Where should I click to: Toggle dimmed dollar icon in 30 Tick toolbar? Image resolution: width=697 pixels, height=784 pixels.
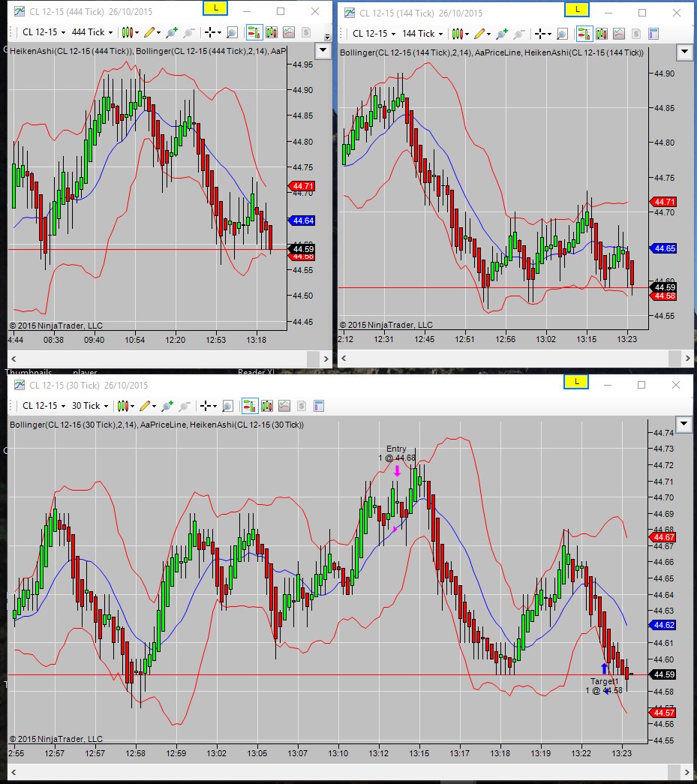[302, 406]
